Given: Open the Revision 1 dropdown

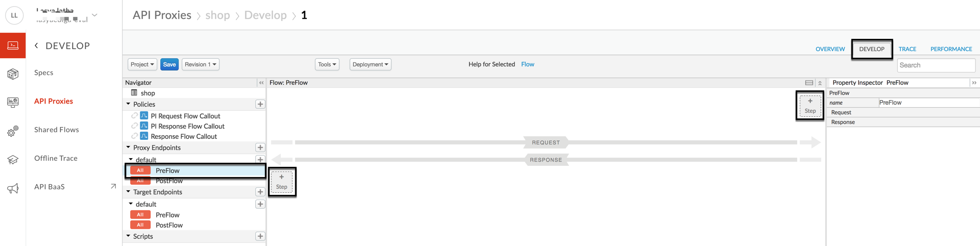Looking at the screenshot, I should click(200, 64).
